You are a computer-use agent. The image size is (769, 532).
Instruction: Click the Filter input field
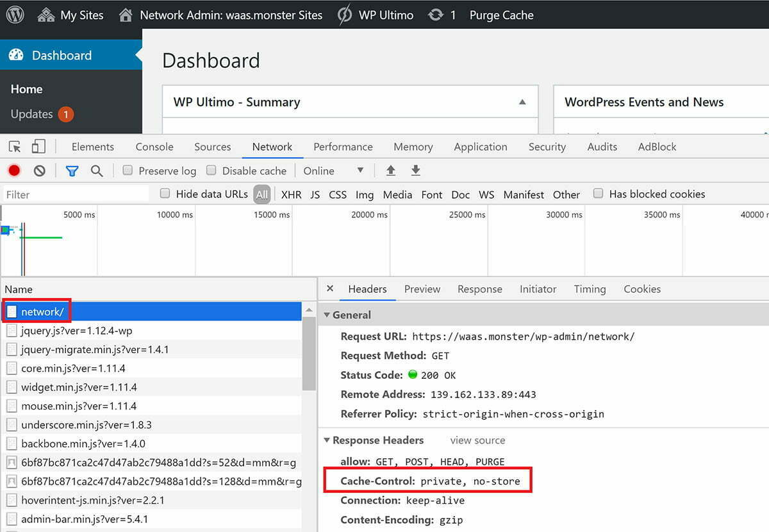coord(76,194)
